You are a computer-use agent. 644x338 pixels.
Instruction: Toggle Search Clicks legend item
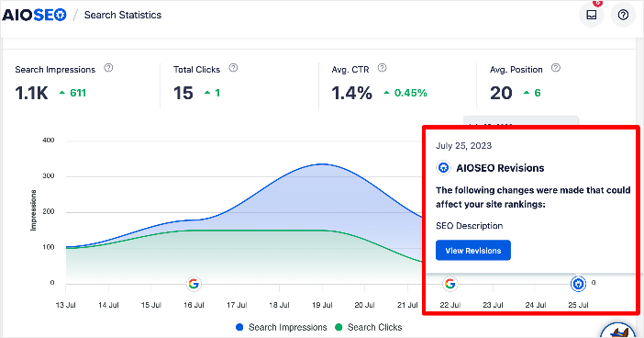pos(369,327)
